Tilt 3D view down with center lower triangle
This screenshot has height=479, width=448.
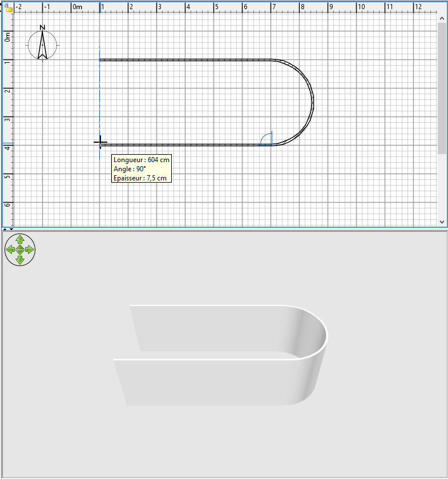coord(20,253)
